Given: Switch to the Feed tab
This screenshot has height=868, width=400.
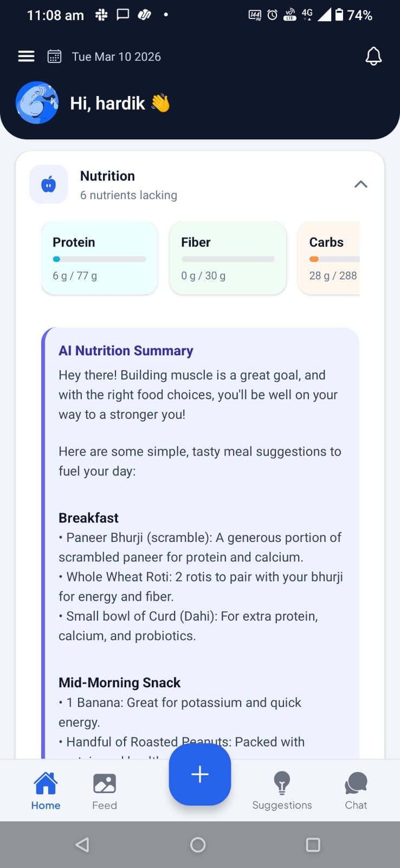Looking at the screenshot, I should point(105,790).
